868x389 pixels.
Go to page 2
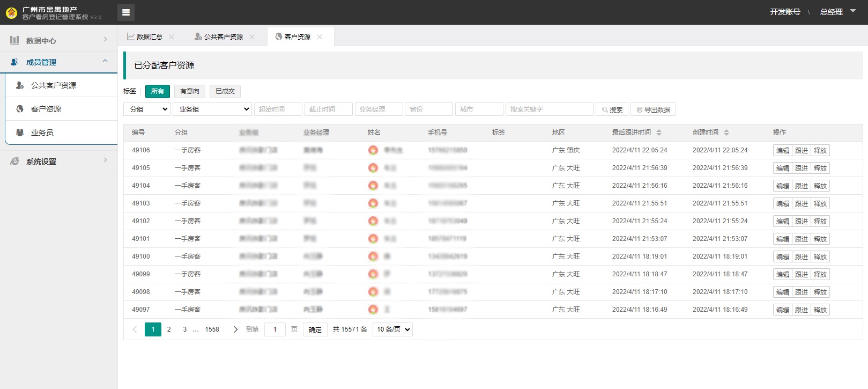click(169, 329)
